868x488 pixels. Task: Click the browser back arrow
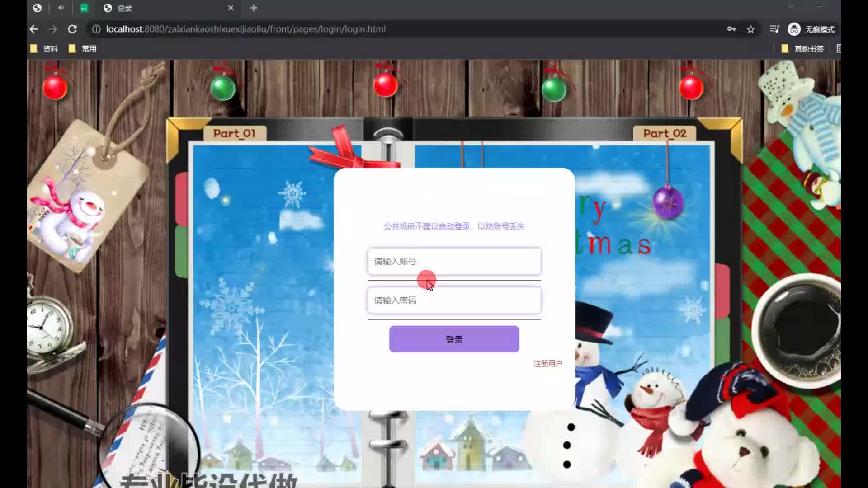pyautogui.click(x=34, y=29)
